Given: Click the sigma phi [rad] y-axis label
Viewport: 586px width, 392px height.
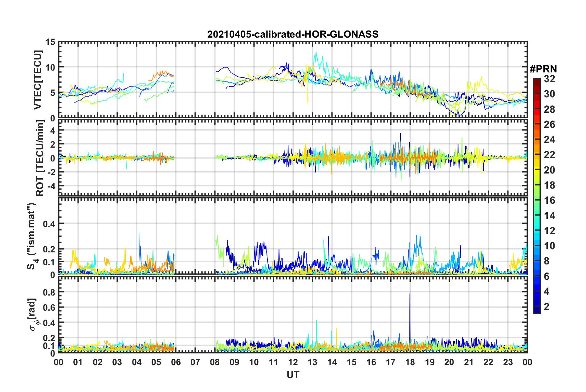Looking at the screenshot, I should [33, 315].
